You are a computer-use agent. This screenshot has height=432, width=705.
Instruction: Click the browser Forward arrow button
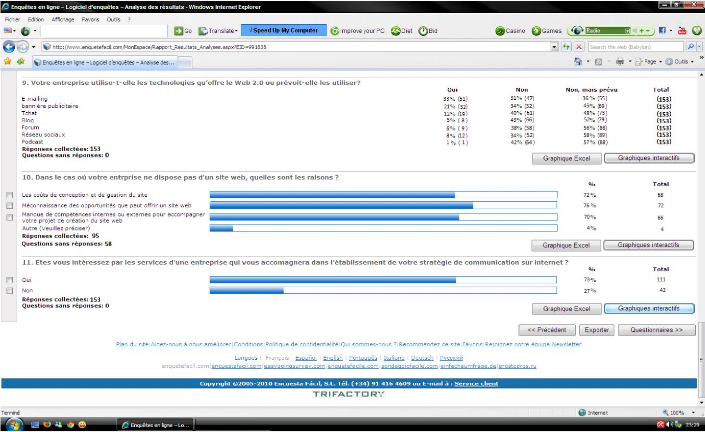pyautogui.click(x=22, y=47)
